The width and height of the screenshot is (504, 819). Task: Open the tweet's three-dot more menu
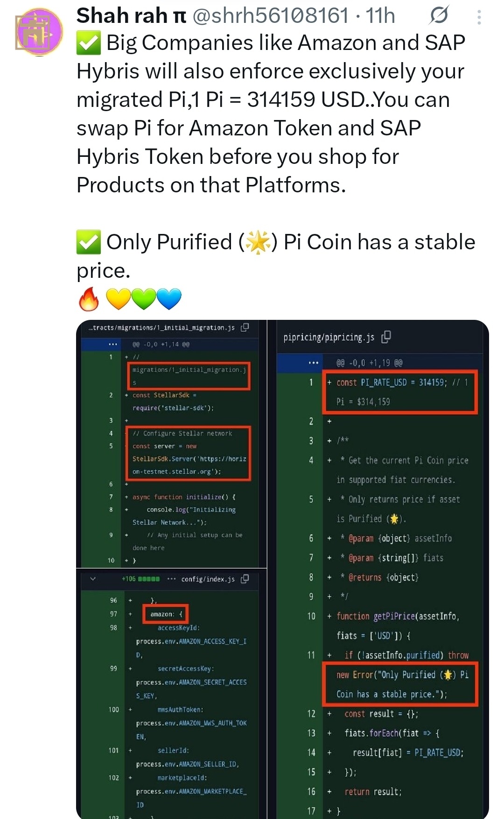(479, 17)
